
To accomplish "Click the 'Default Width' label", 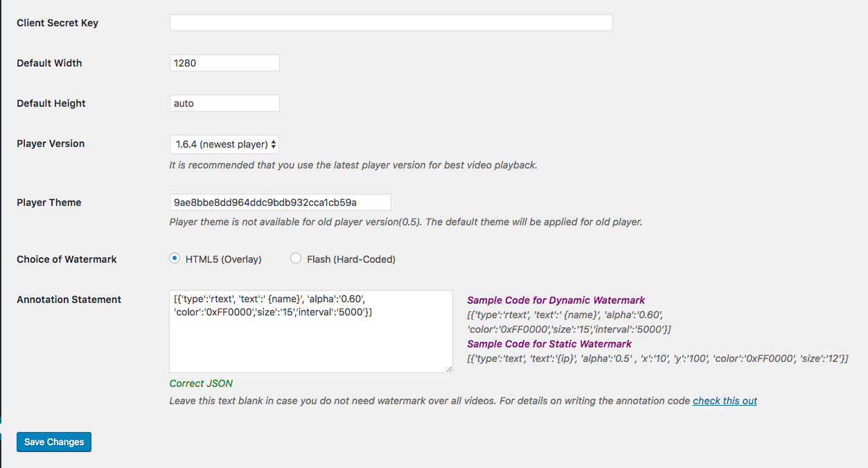I will (49, 63).
